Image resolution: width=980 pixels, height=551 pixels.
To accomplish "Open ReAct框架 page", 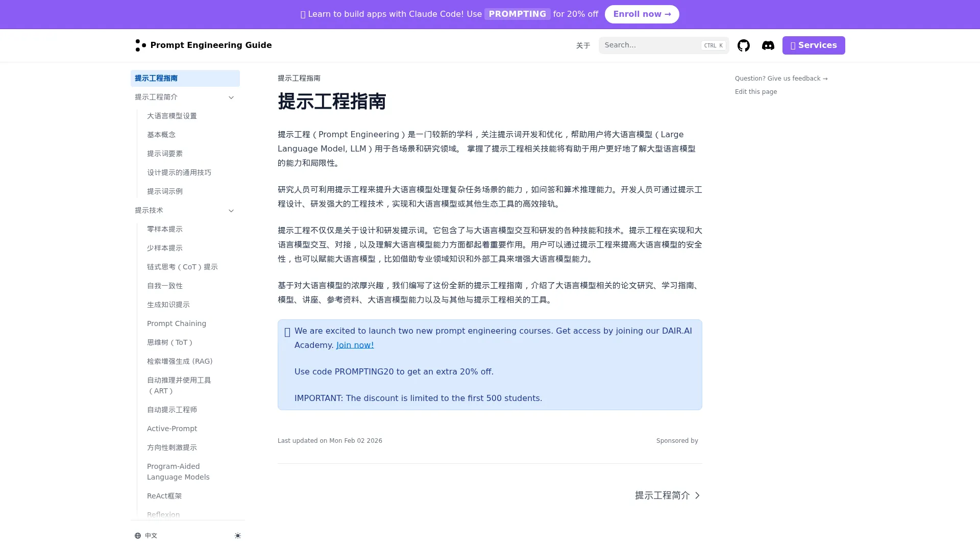I will (x=191, y=496).
